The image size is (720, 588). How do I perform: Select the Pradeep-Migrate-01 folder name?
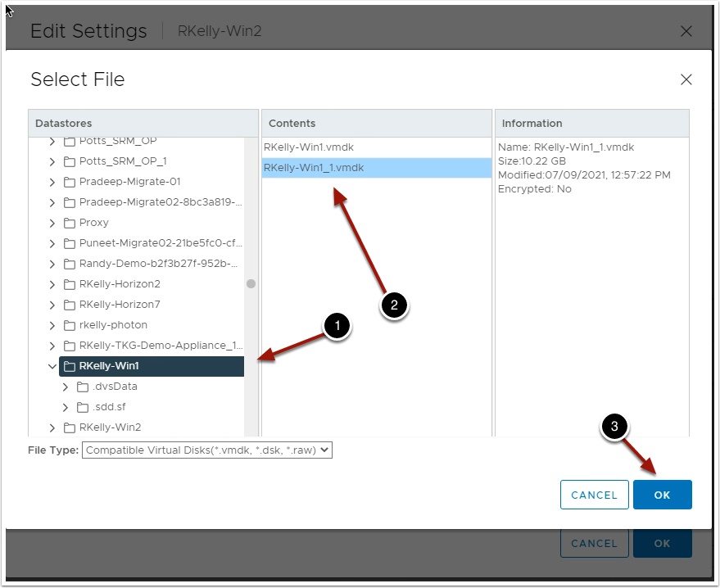(130, 182)
